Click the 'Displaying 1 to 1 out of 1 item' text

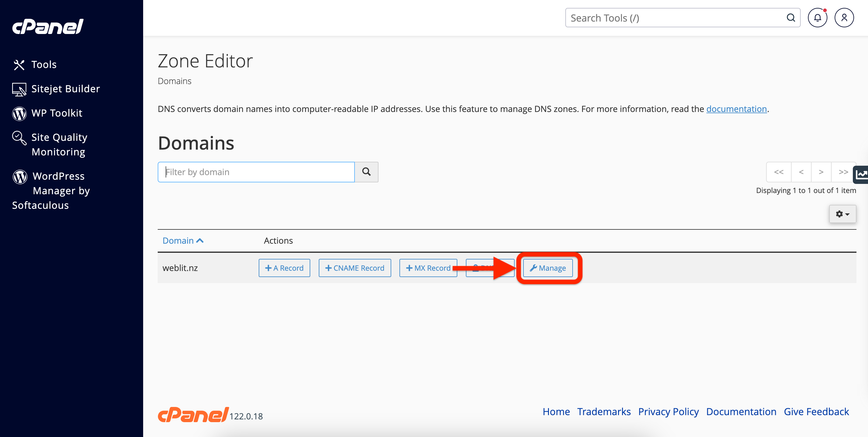(x=806, y=191)
